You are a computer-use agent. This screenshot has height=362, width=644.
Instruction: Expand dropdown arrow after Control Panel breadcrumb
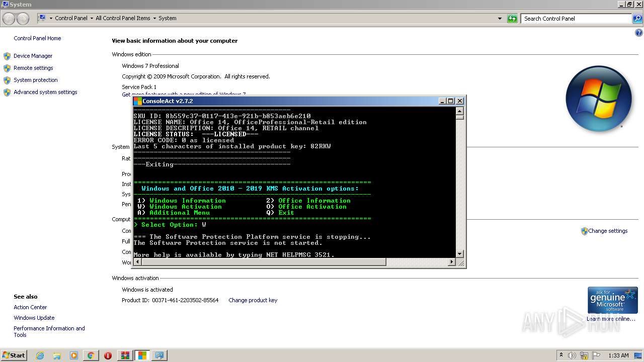(92, 18)
